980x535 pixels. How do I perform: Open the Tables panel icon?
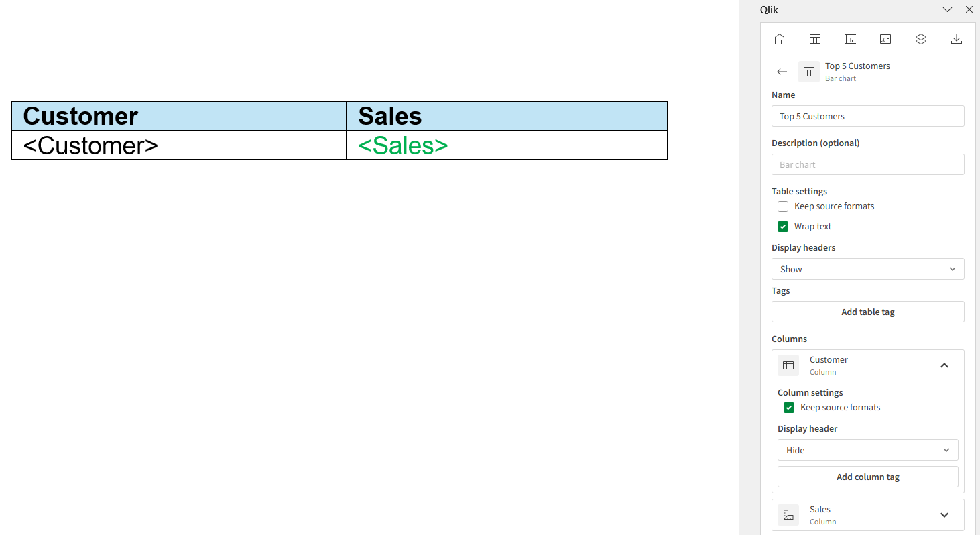[814, 39]
